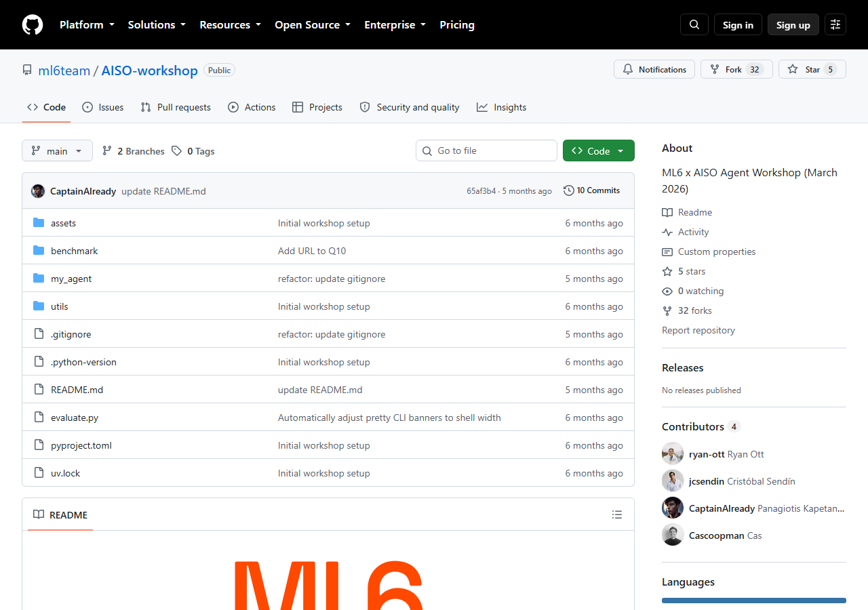Open the AISO-workshop repository name link
The width and height of the screenshot is (868, 610).
tap(149, 70)
